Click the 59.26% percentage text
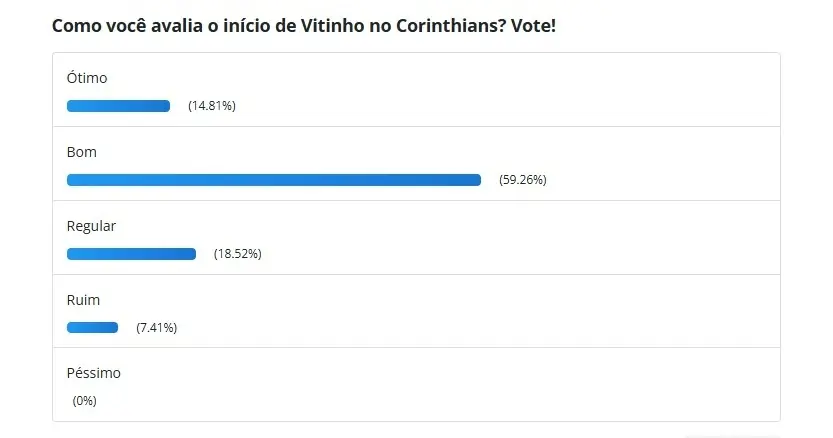833x438 pixels. click(523, 180)
